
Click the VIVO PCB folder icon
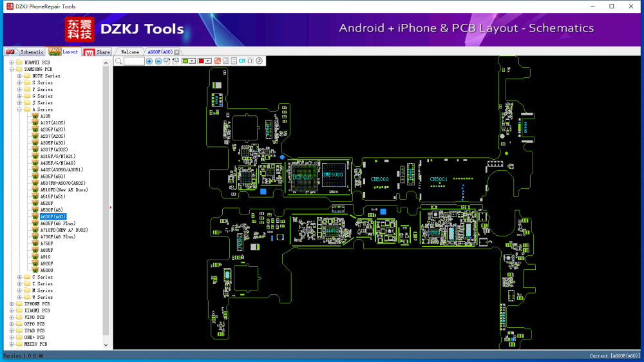pyautogui.click(x=19, y=317)
